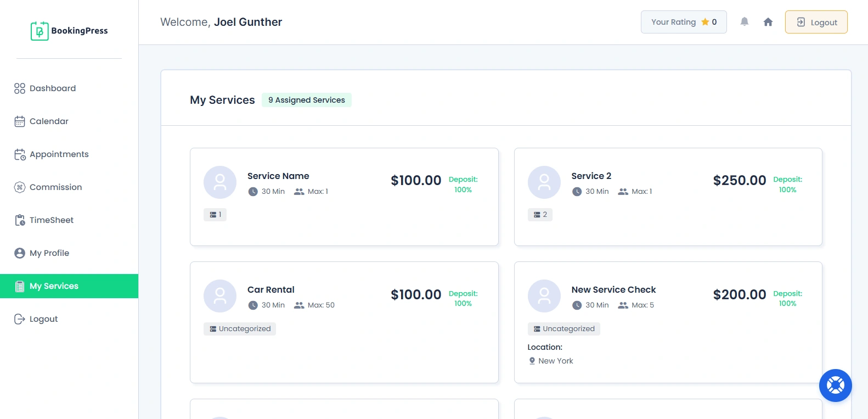Click the avatar on Service 2 card
This screenshot has width=868, height=419.
point(544,182)
